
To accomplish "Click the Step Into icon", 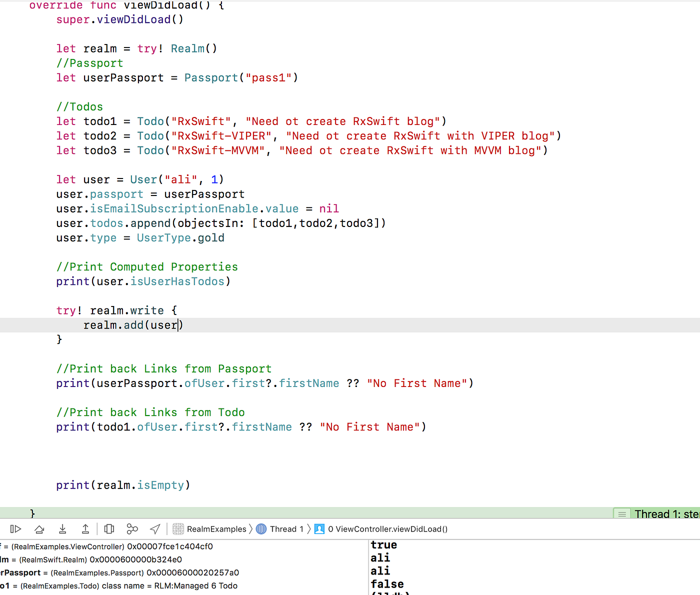I will tap(62, 528).
